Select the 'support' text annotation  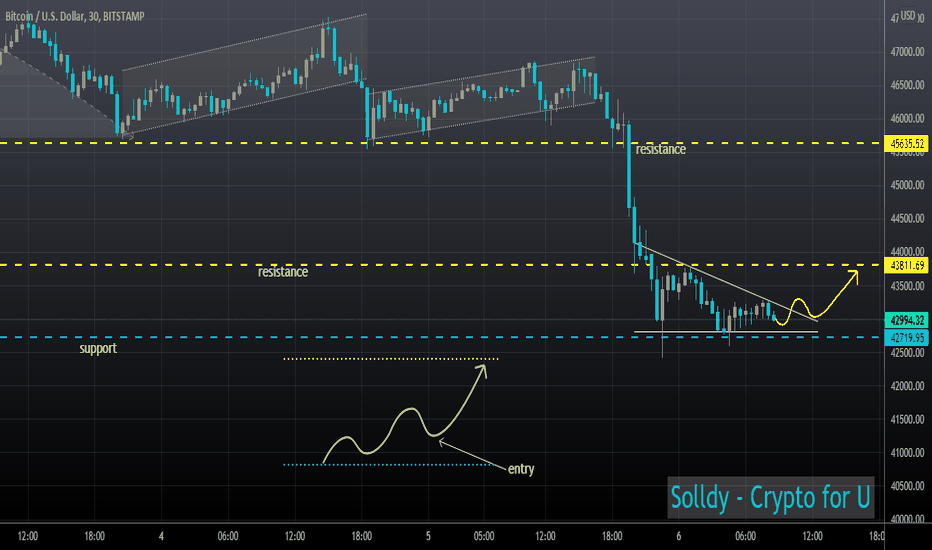click(98, 348)
